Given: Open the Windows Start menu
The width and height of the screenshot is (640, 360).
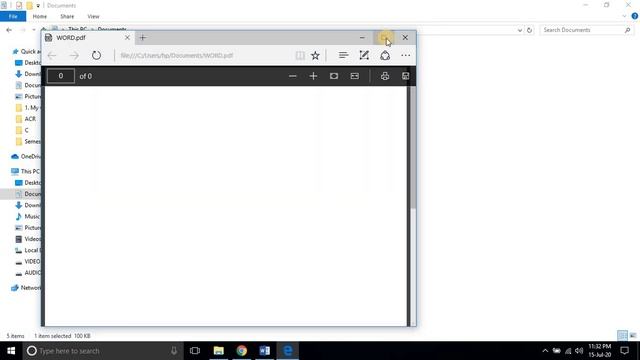Looking at the screenshot, I should (11, 351).
